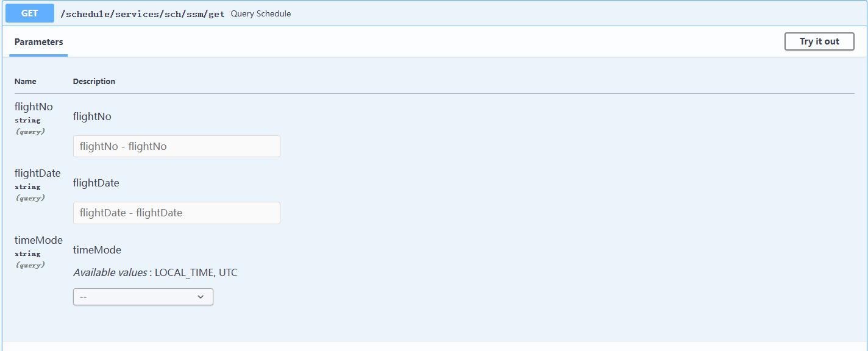Focus the flightNo input field
This screenshot has width=868, height=351.
click(x=176, y=146)
